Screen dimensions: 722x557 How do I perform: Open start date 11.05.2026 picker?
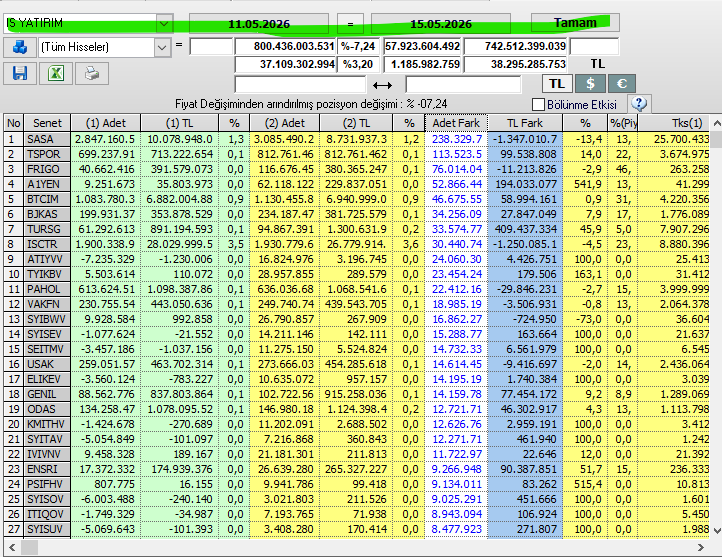tap(259, 23)
